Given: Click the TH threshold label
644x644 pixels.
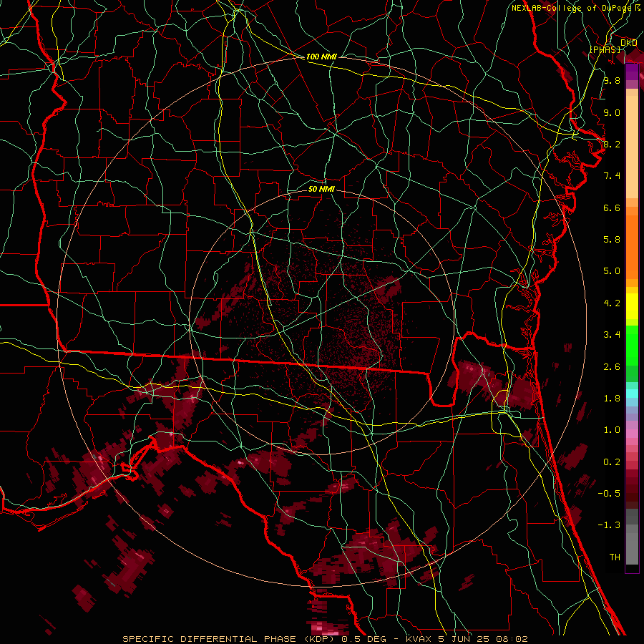Looking at the screenshot, I should click(615, 557).
